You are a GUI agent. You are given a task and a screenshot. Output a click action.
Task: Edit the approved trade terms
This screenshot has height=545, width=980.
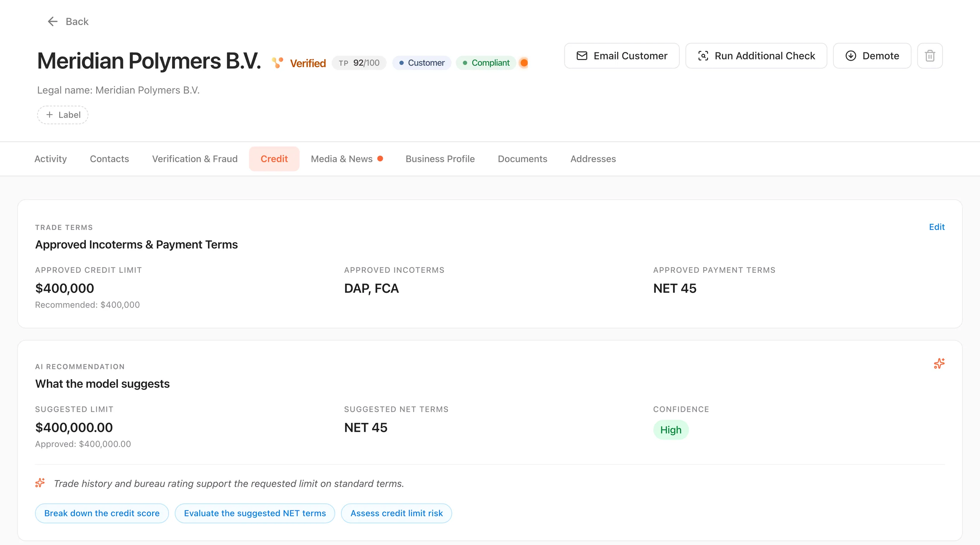click(x=937, y=227)
